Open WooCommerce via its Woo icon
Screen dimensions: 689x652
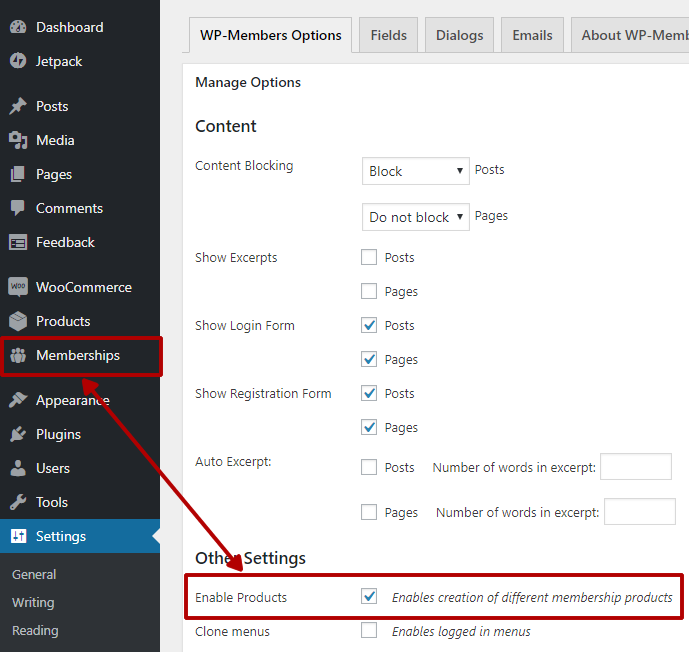[x=18, y=287]
